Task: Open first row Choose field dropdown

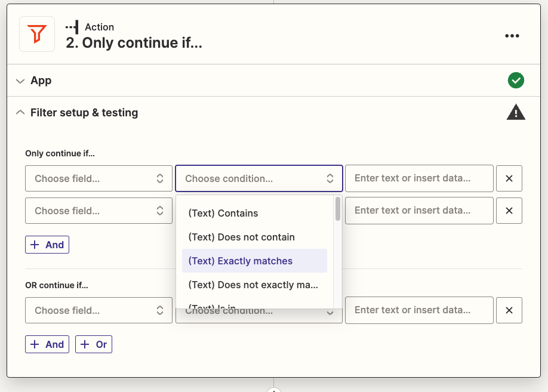Action: tap(98, 178)
